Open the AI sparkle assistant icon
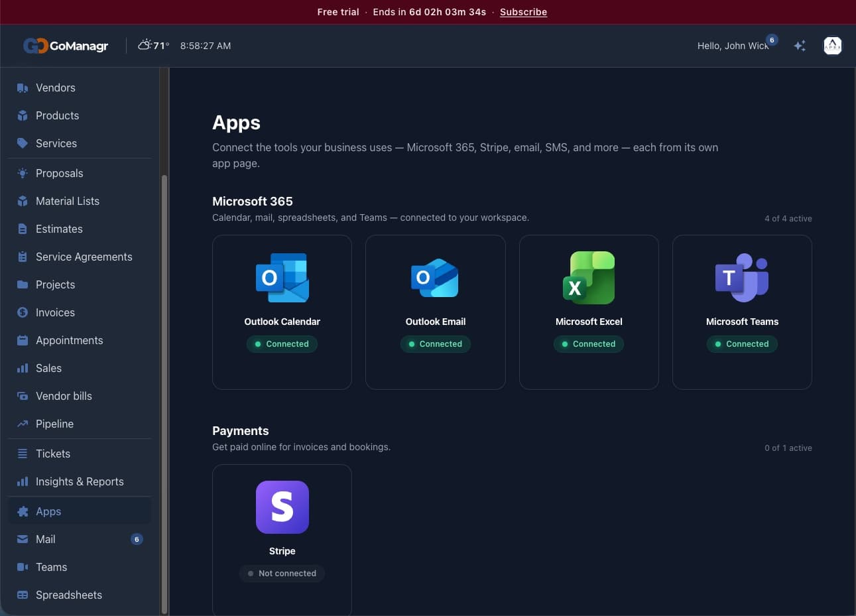856x616 pixels. 800,46
